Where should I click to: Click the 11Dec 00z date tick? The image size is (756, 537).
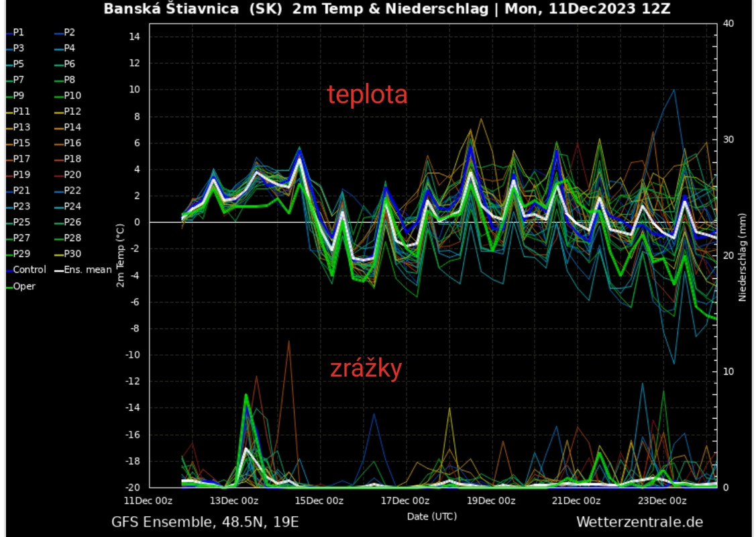point(148,501)
